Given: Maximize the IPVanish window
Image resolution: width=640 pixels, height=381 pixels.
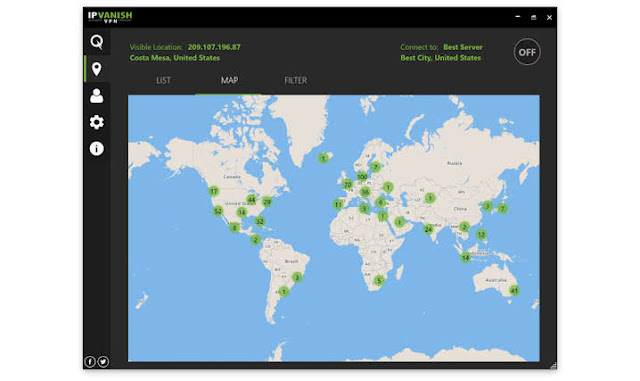Looking at the screenshot, I should coord(533,17).
